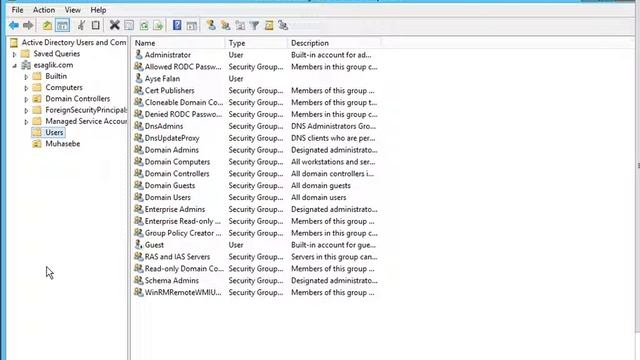The image size is (640, 360).
Task: Expand the Domain Controllers node
Action: (26, 99)
